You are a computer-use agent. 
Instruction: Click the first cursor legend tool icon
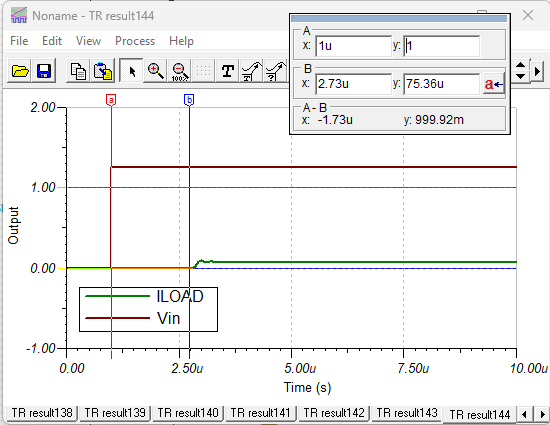point(251,71)
